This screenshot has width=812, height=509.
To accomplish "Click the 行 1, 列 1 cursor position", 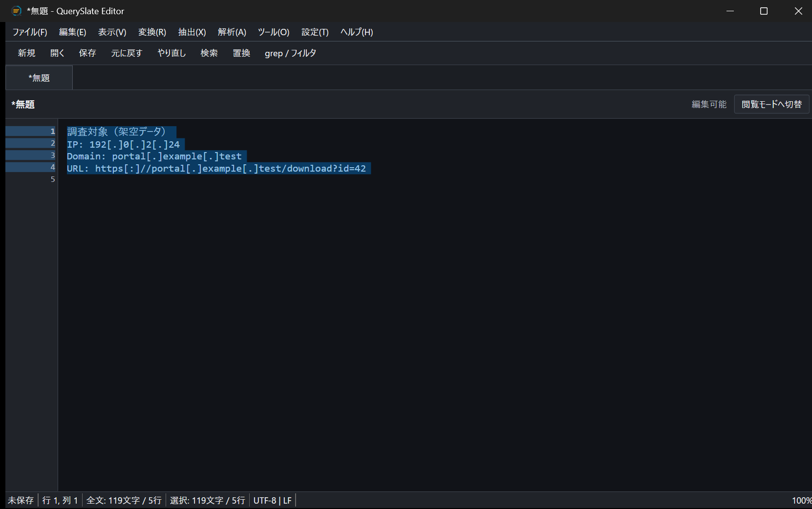I will coord(60,500).
